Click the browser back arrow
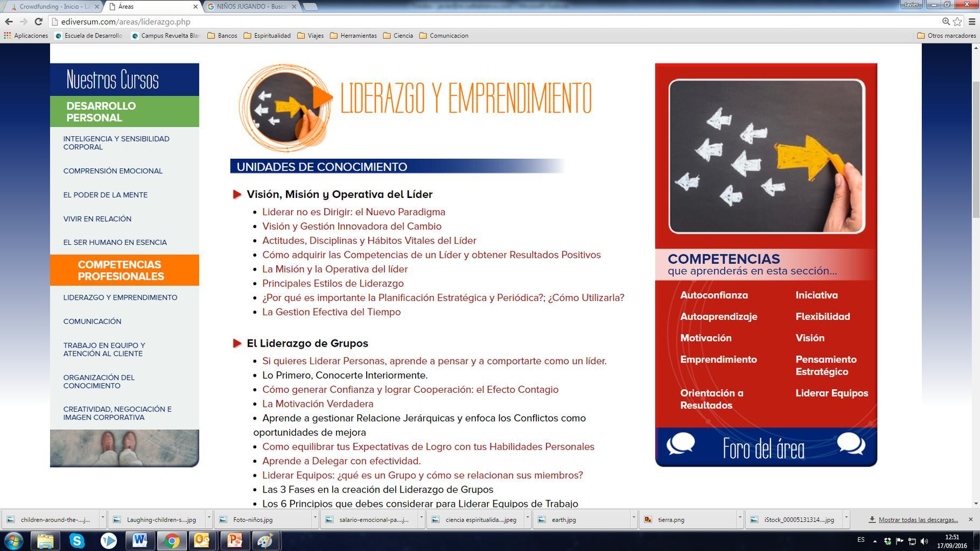The width and height of the screenshot is (980, 551). (9, 22)
